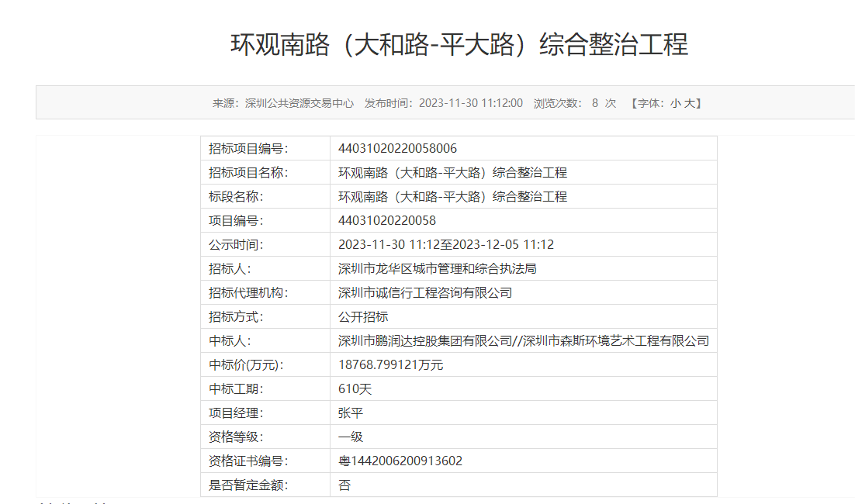The width and height of the screenshot is (855, 504).
Task: Click source text 深圳公共资源交易中心
Action: (x=299, y=103)
